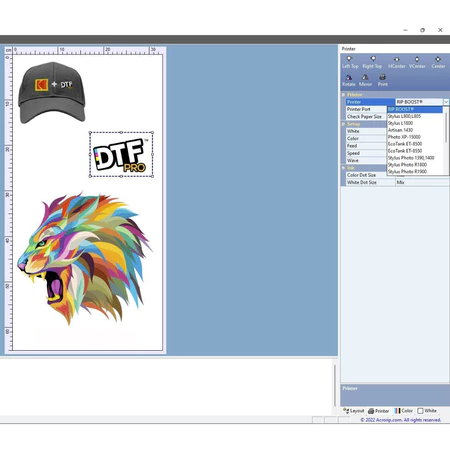450x450 pixels.
Task: Select the Check Paper Size row
Action: (x=366, y=117)
